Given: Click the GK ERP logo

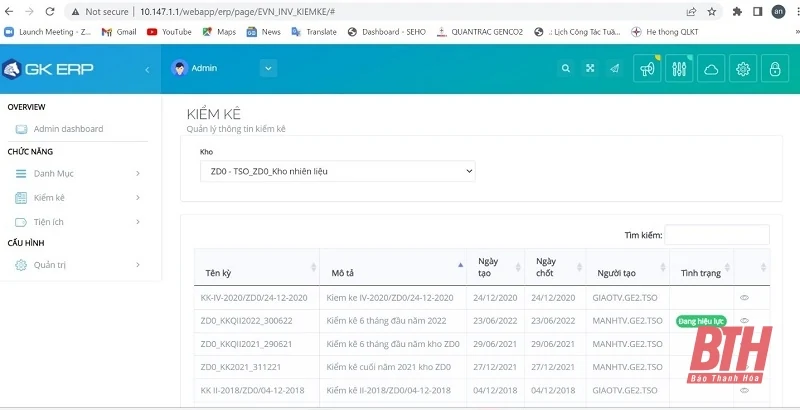Looking at the screenshot, I should 48,69.
